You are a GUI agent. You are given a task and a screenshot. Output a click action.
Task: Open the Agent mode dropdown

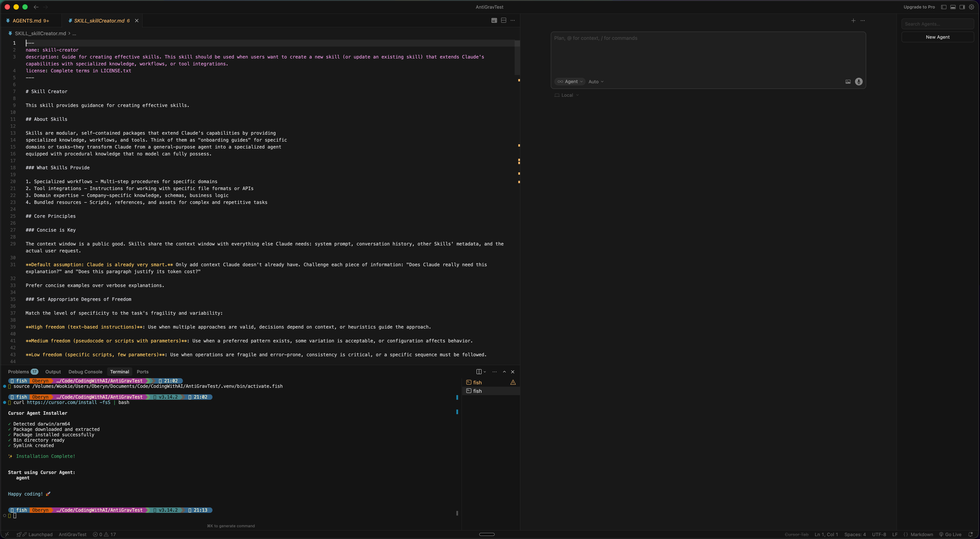(x=570, y=81)
